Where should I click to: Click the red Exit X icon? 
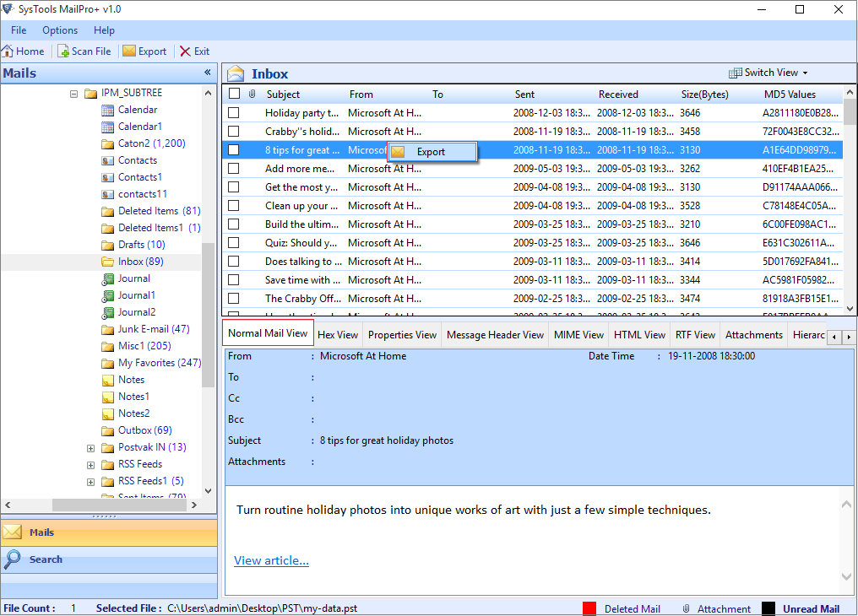coord(185,51)
